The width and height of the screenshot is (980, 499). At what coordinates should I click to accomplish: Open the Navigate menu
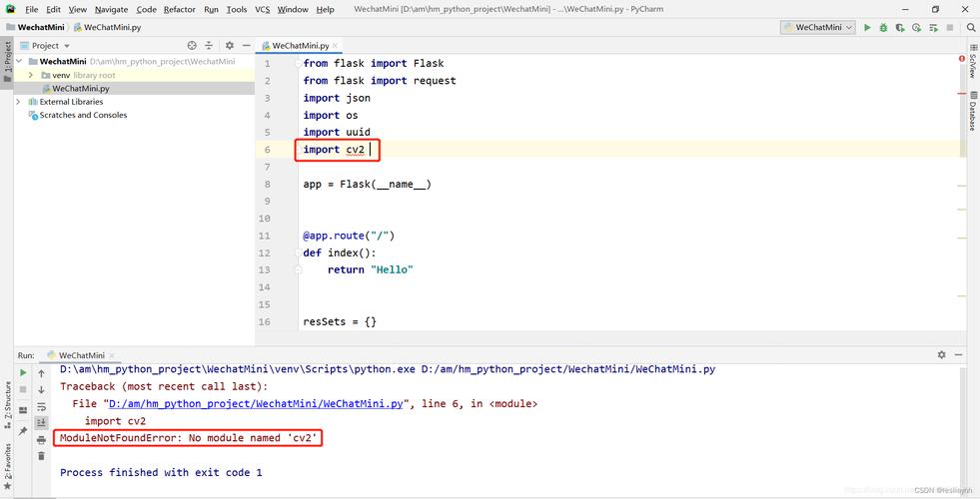point(111,9)
